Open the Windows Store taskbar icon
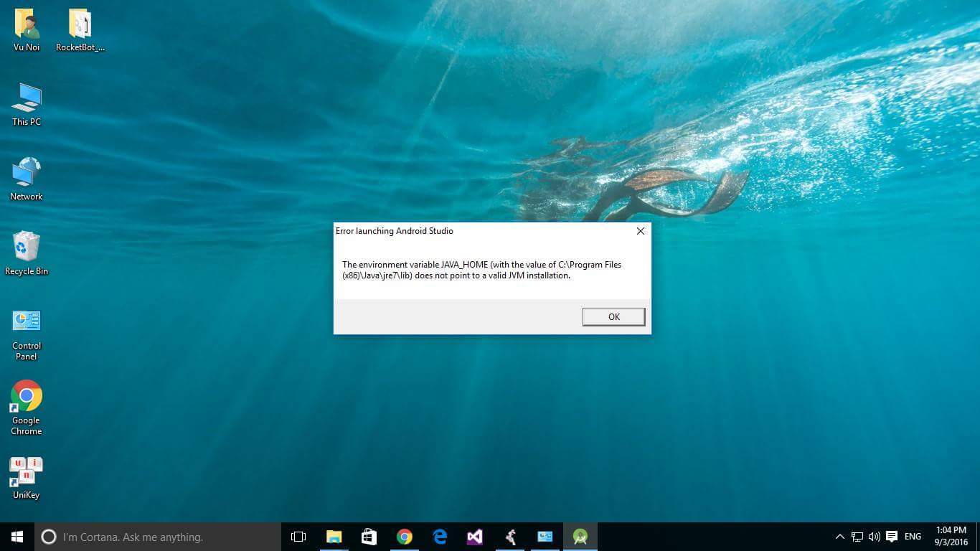Image resolution: width=980 pixels, height=551 pixels. point(369,537)
